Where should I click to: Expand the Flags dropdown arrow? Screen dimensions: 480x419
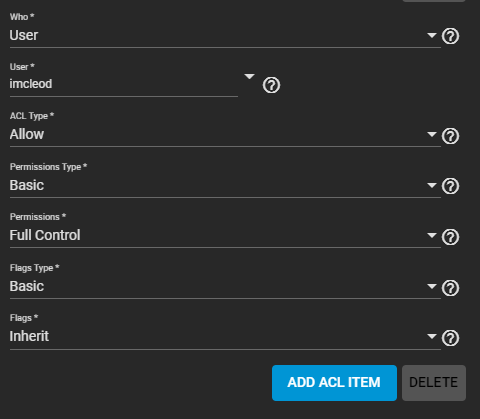(x=432, y=336)
